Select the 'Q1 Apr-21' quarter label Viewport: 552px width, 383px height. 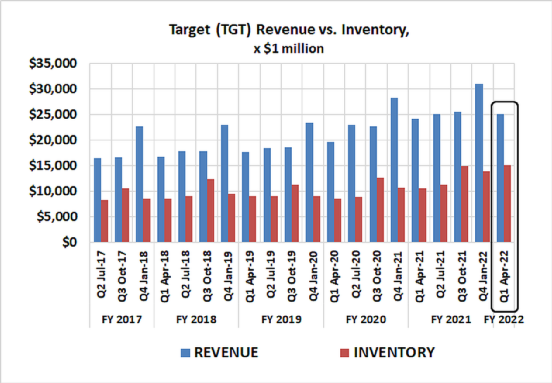click(419, 276)
